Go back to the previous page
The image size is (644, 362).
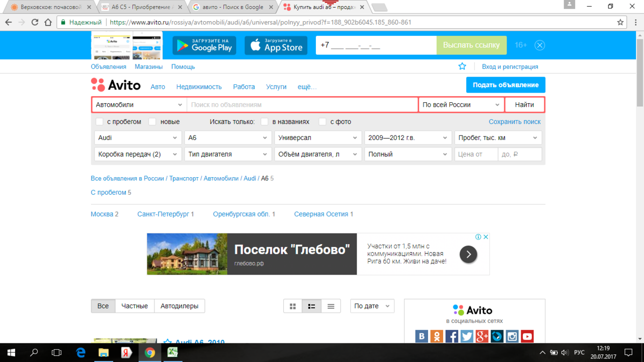pos(9,22)
